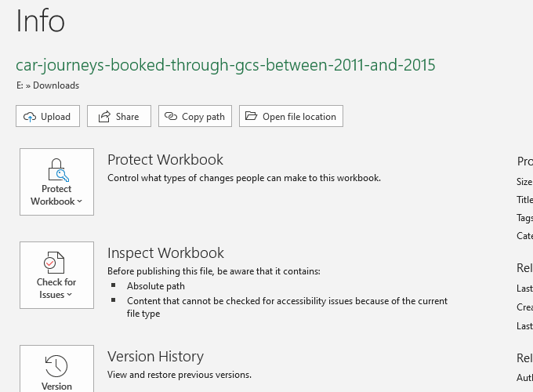
Task: Click the Open file location folder icon
Action: click(251, 117)
